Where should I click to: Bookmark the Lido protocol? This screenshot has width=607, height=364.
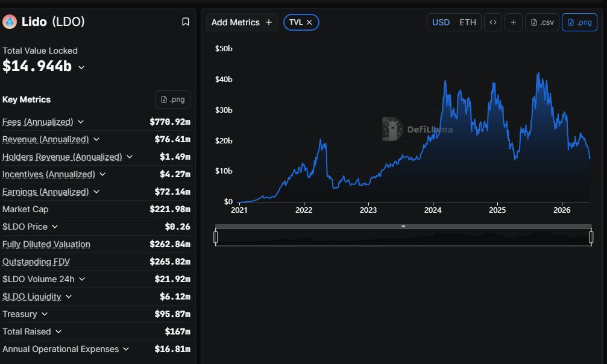(186, 22)
